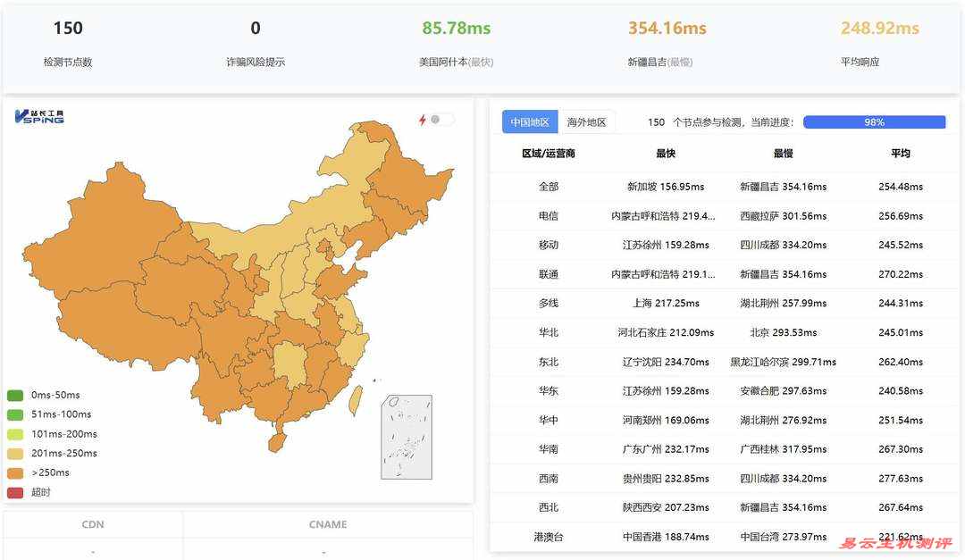965x560 pixels.
Task: Click 黑龙江哈尔滨 299.71ms cell
Action: point(783,362)
